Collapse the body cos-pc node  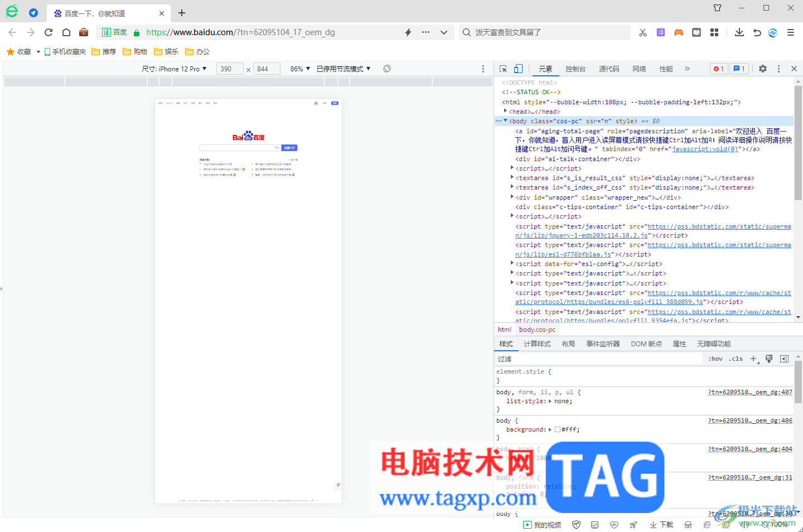pyautogui.click(x=505, y=120)
